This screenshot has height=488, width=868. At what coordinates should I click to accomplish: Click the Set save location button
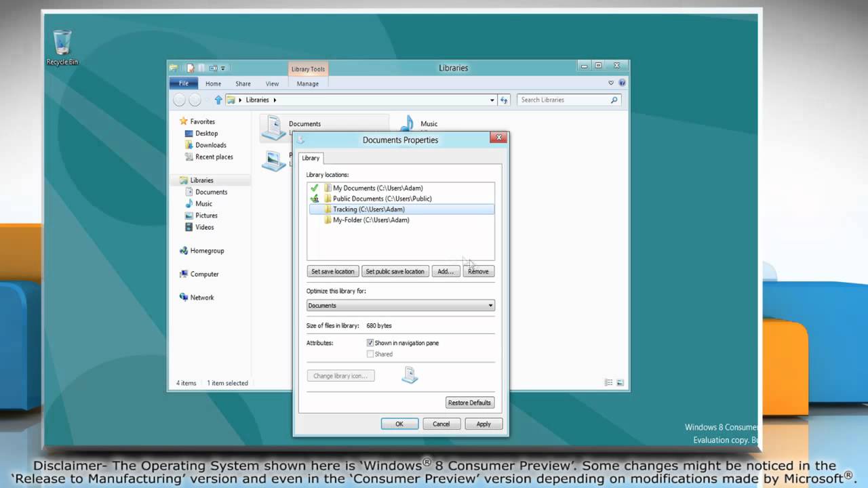click(332, 271)
